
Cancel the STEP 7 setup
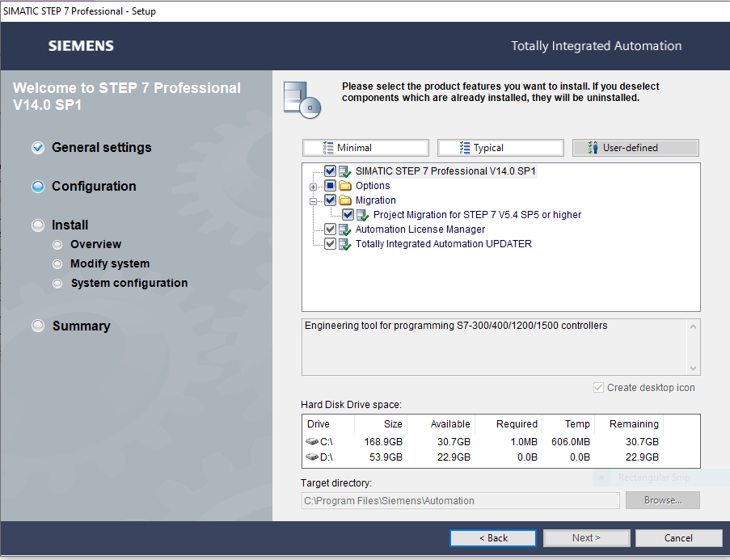(x=678, y=538)
